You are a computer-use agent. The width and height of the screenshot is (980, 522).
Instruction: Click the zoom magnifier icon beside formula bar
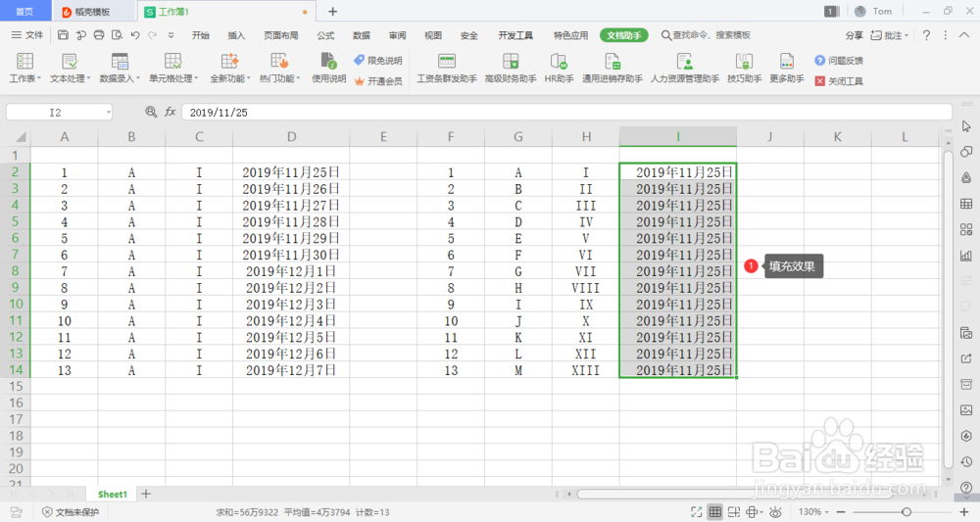[151, 112]
